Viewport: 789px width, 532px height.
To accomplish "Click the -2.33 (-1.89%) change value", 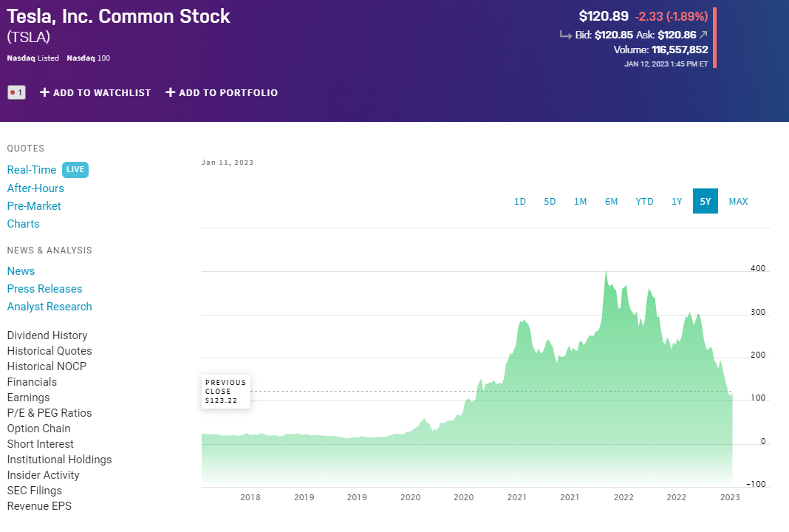I will coord(672,16).
